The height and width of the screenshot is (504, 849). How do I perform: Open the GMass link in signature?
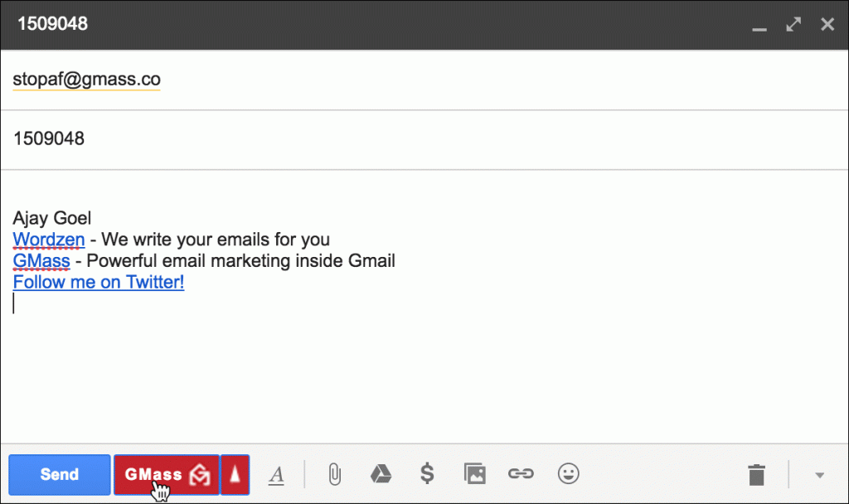pos(41,261)
